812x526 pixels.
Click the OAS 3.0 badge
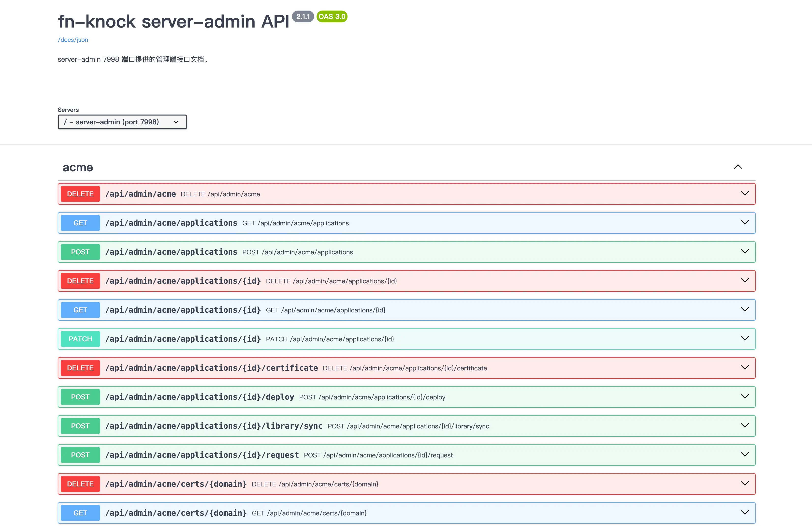tap(332, 16)
